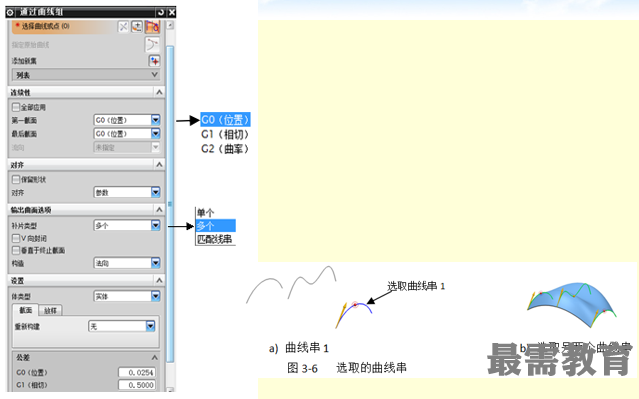Click the G1 (相切) tolerance field 0.5000
The height and width of the screenshot is (399, 639).
point(137,385)
